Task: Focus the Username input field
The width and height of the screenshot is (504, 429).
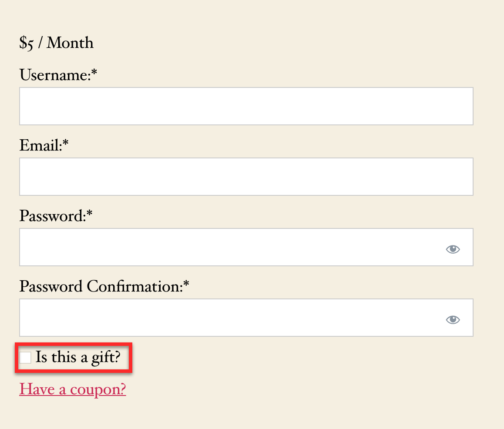Action: (246, 106)
